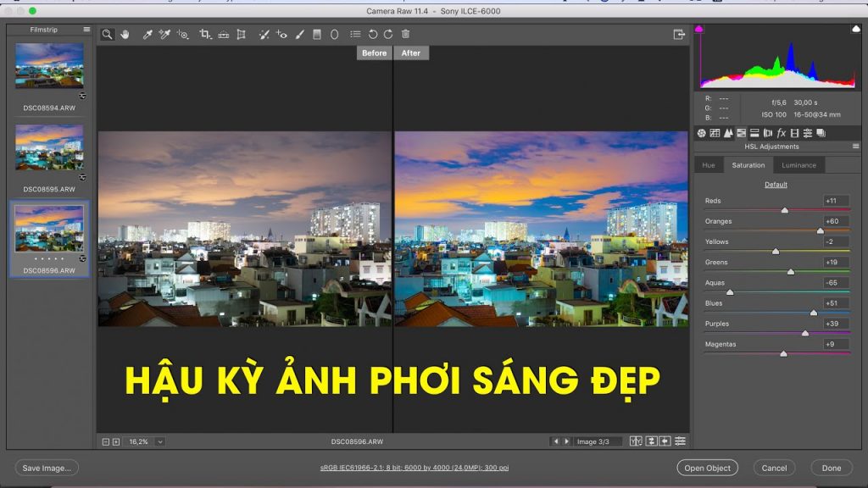Select the White Balance tool
This screenshot has height=488, width=868.
(x=147, y=34)
